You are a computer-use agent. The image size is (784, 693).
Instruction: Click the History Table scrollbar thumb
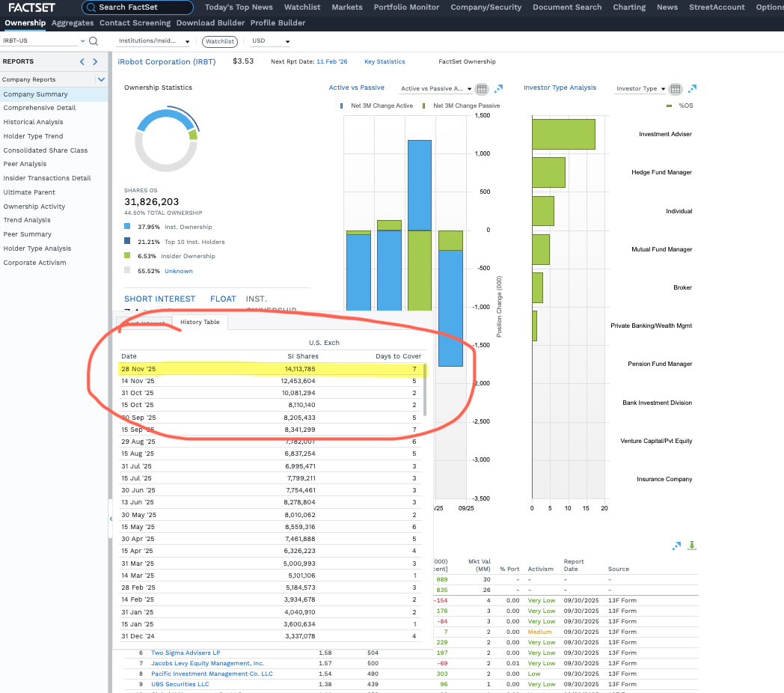[425, 390]
